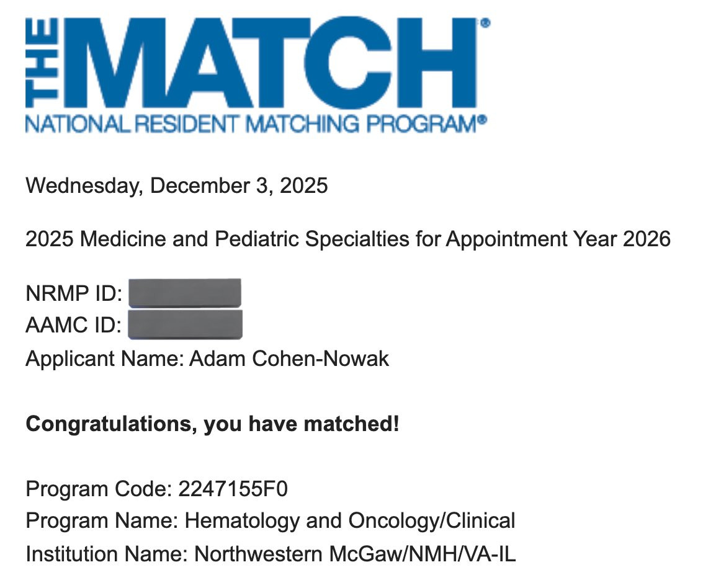Click the name Adam Cohen-Nowak

click(x=289, y=359)
